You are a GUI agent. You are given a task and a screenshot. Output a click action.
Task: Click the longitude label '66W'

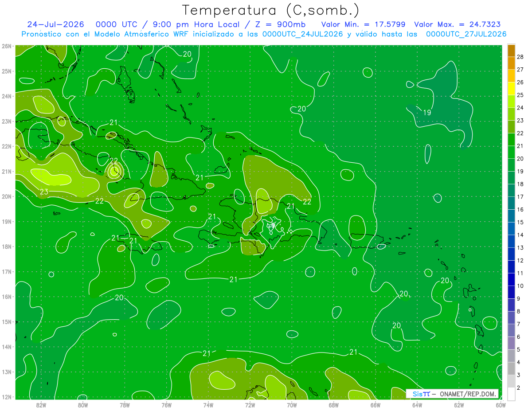pos(375,405)
